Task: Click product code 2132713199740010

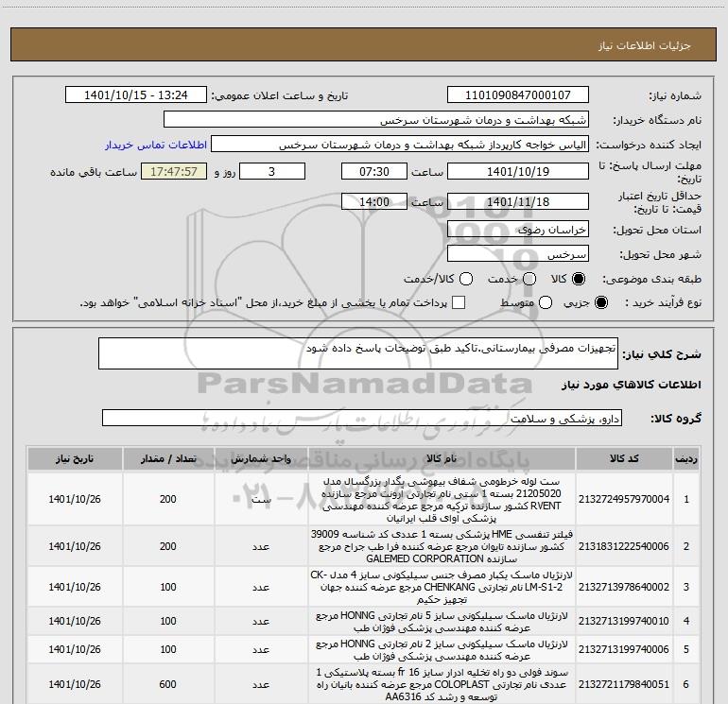Action: [624, 621]
